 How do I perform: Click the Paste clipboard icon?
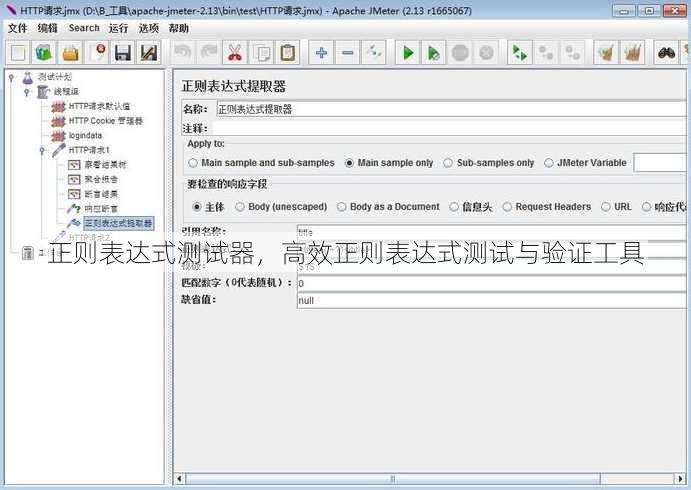tap(287, 53)
